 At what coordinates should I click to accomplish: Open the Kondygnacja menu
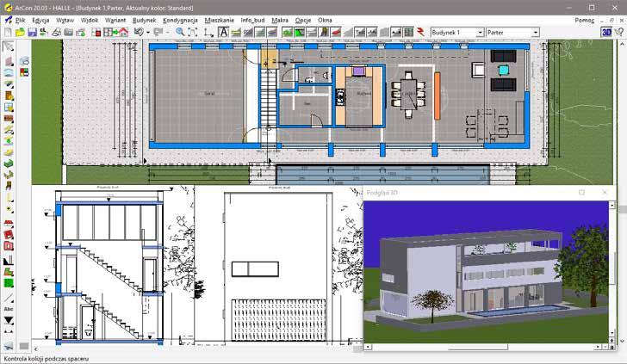(x=180, y=20)
